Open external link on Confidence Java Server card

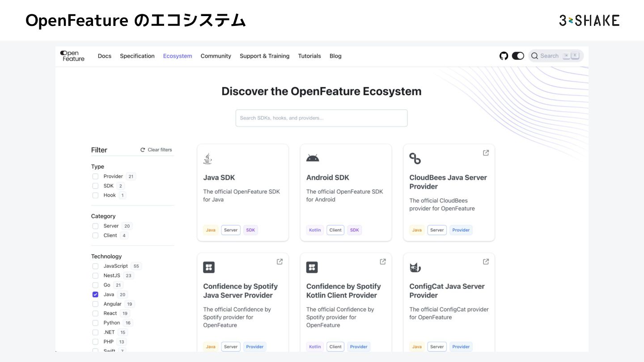click(280, 261)
